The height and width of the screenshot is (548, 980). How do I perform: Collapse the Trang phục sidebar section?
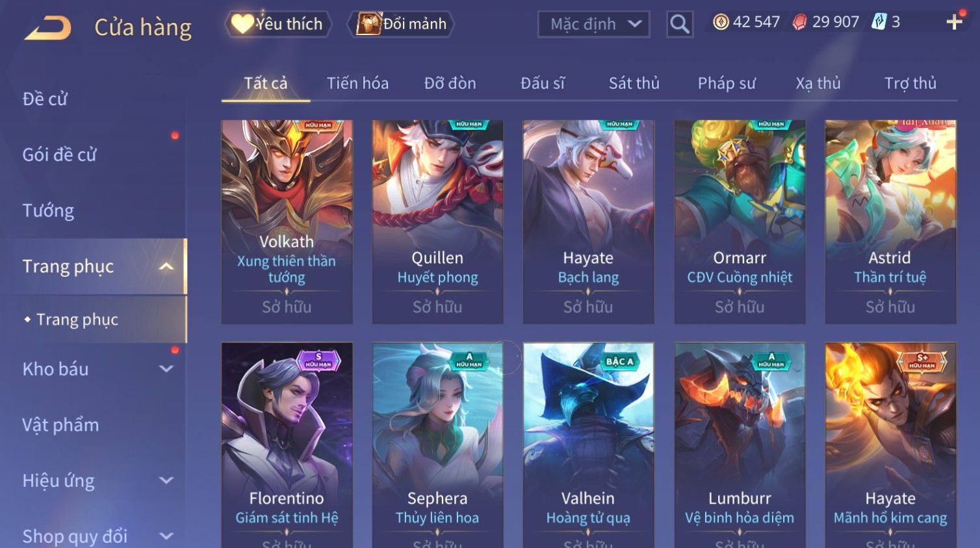click(x=166, y=267)
